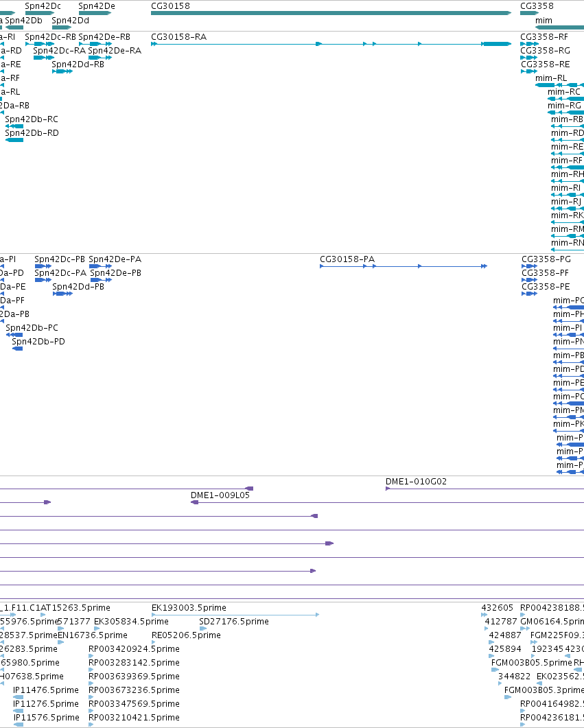Click the mim gene label
Image resolution: width=584 pixels, height=728 pixels.
[544, 21]
